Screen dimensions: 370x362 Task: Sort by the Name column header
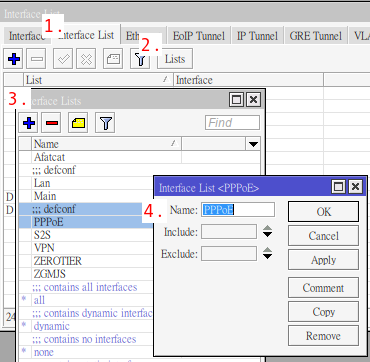[107, 144]
